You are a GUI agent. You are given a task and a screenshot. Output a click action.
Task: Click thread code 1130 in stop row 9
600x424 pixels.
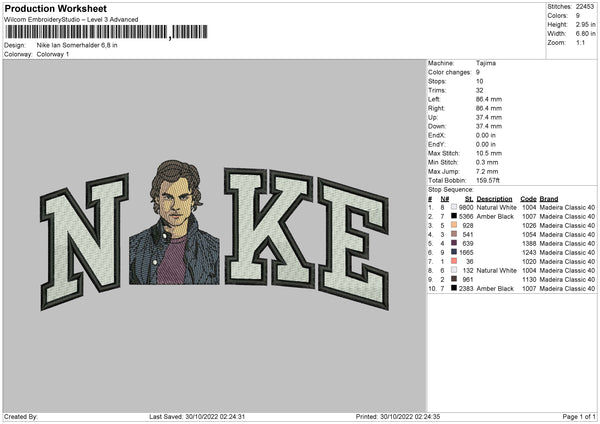tap(529, 279)
